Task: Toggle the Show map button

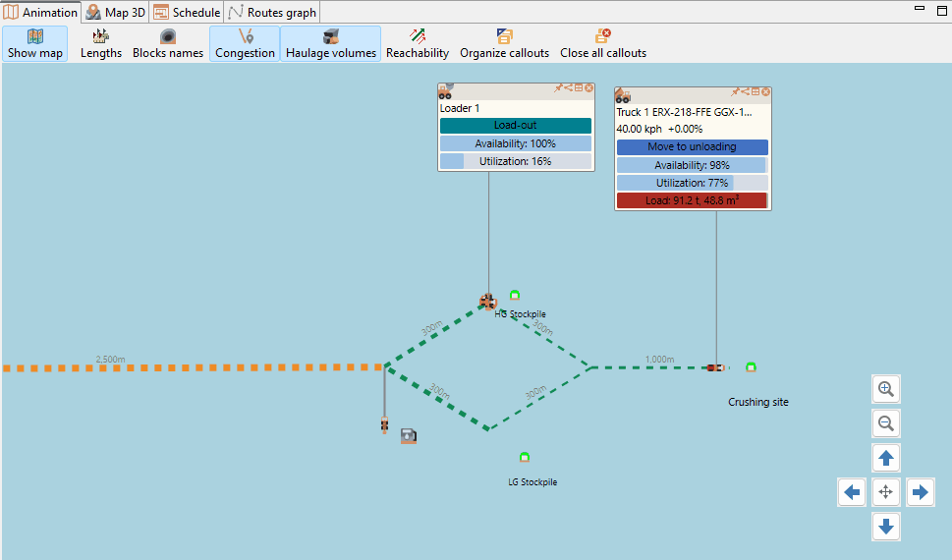Action: (35, 44)
